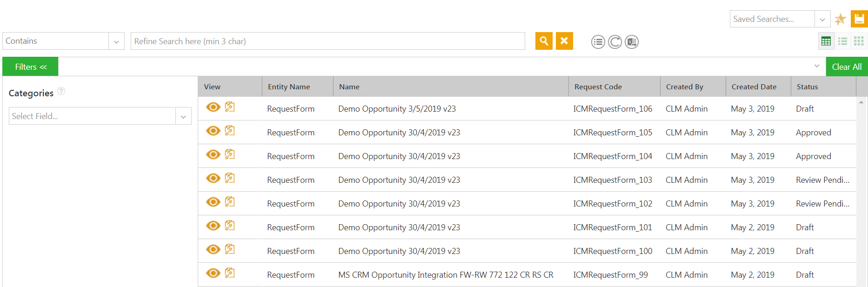Switch to list view layout
This screenshot has height=287, width=868.
pyautogui.click(x=842, y=41)
